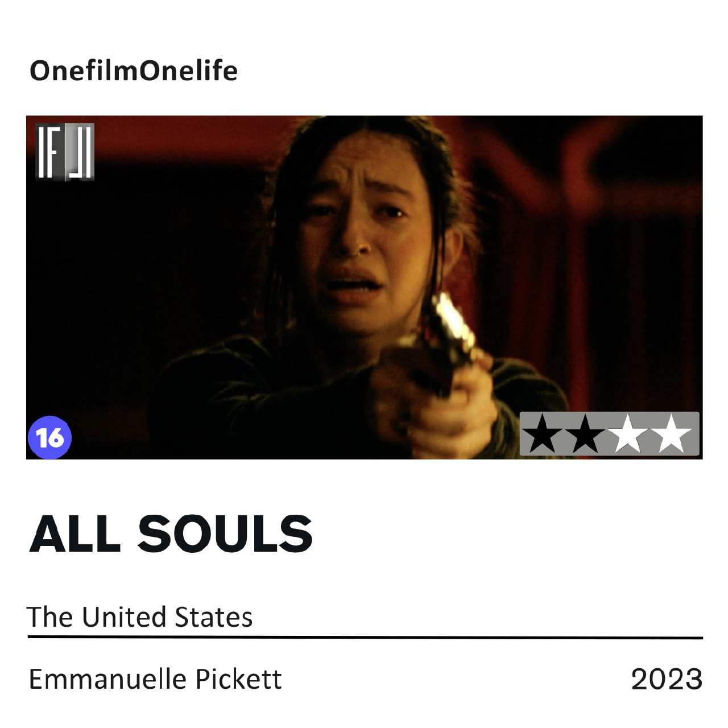Click the surname Pickett in the director credit
The image size is (728, 728).
point(238,679)
